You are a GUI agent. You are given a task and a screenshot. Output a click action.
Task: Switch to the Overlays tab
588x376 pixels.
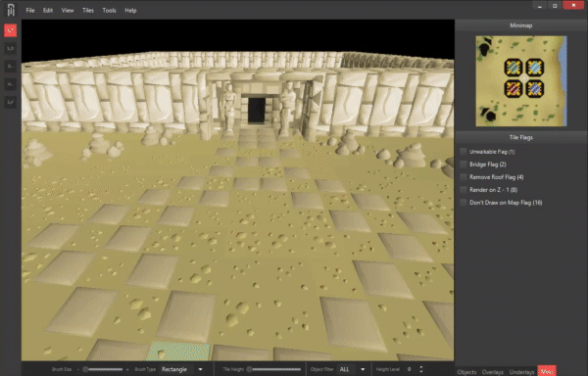[492, 372]
